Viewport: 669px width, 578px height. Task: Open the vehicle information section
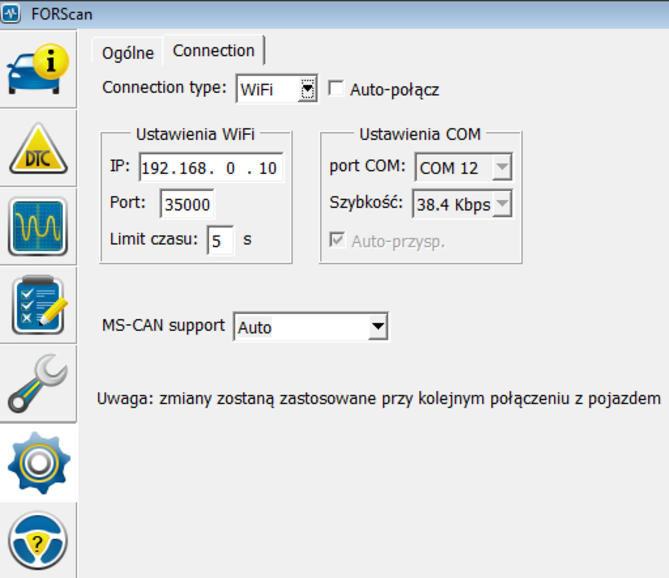point(38,69)
